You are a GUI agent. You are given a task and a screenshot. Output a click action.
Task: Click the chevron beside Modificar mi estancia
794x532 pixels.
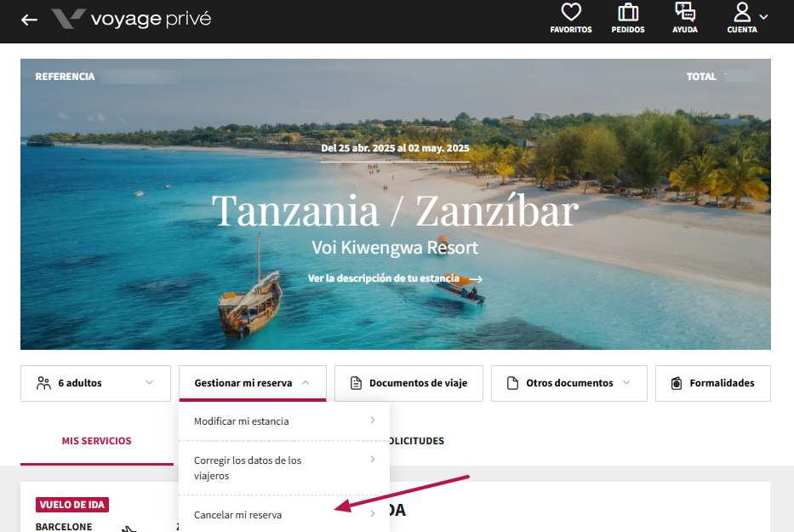pos(373,420)
